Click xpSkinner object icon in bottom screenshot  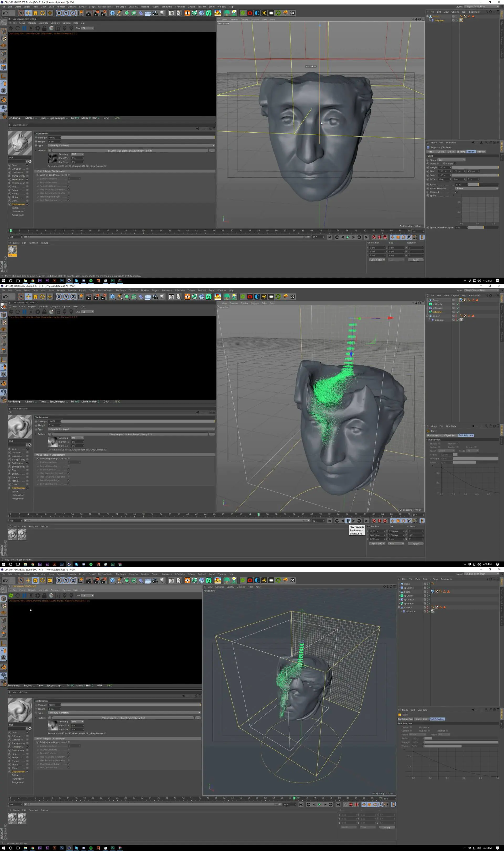coord(402,588)
